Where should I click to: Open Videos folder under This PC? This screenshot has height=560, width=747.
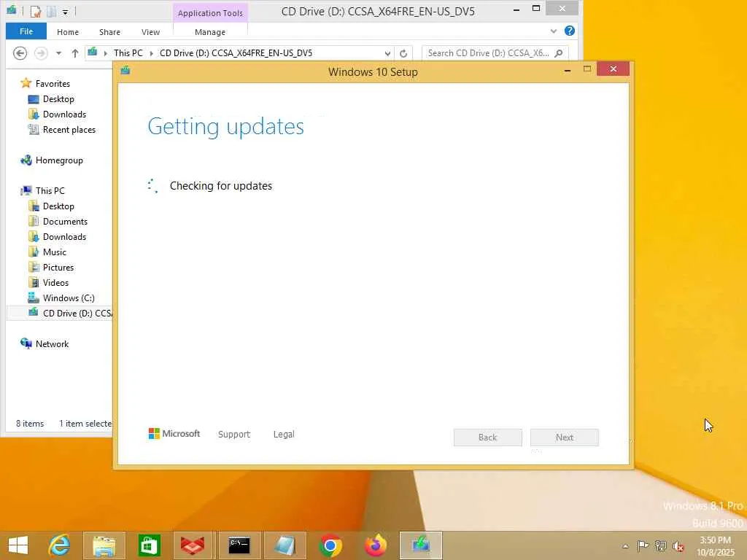tap(55, 282)
